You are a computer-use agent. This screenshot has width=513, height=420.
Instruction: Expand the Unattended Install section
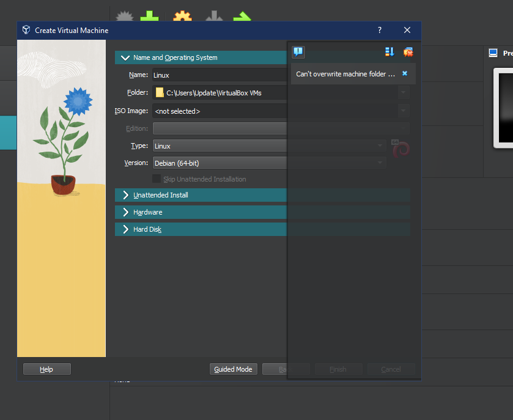pyautogui.click(x=125, y=195)
